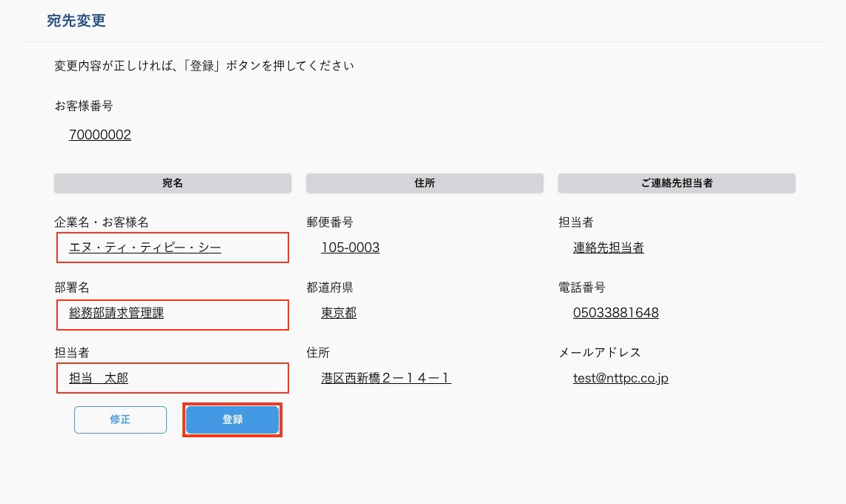Click the 宛名 section header

pyautogui.click(x=172, y=183)
